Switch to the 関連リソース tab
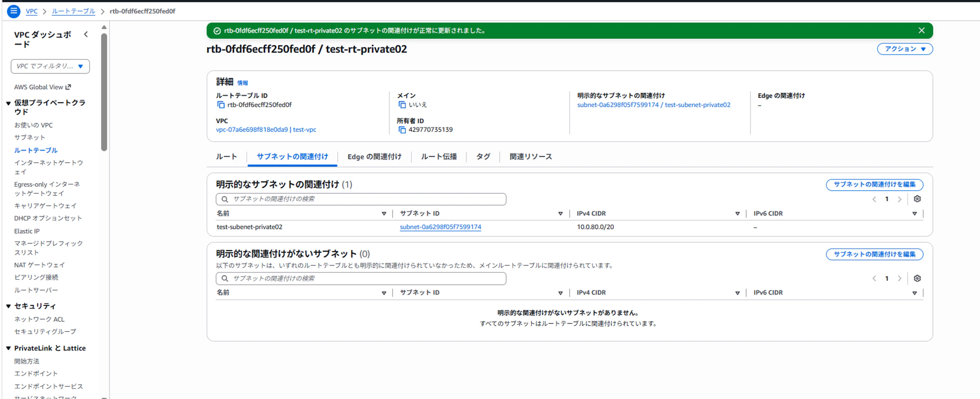This screenshot has height=399, width=980. (531, 157)
